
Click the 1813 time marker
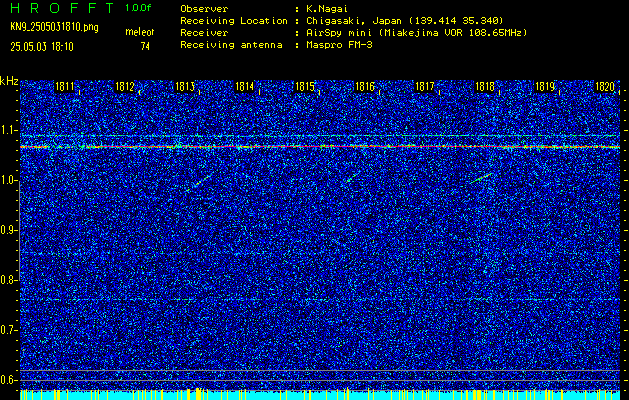click(185, 87)
